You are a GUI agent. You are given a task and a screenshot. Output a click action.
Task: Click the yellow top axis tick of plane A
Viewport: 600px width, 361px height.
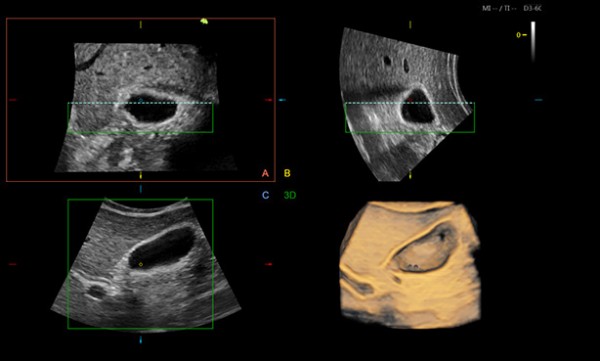click(x=141, y=25)
